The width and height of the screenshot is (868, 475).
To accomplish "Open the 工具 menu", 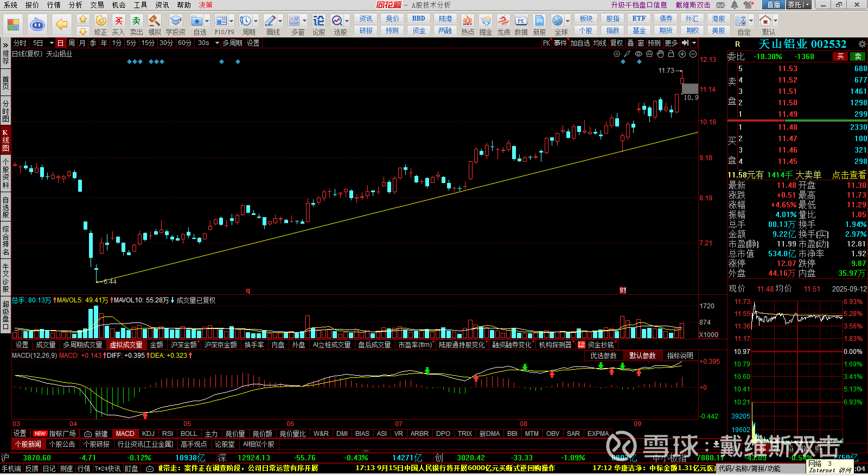I will pos(141,5).
